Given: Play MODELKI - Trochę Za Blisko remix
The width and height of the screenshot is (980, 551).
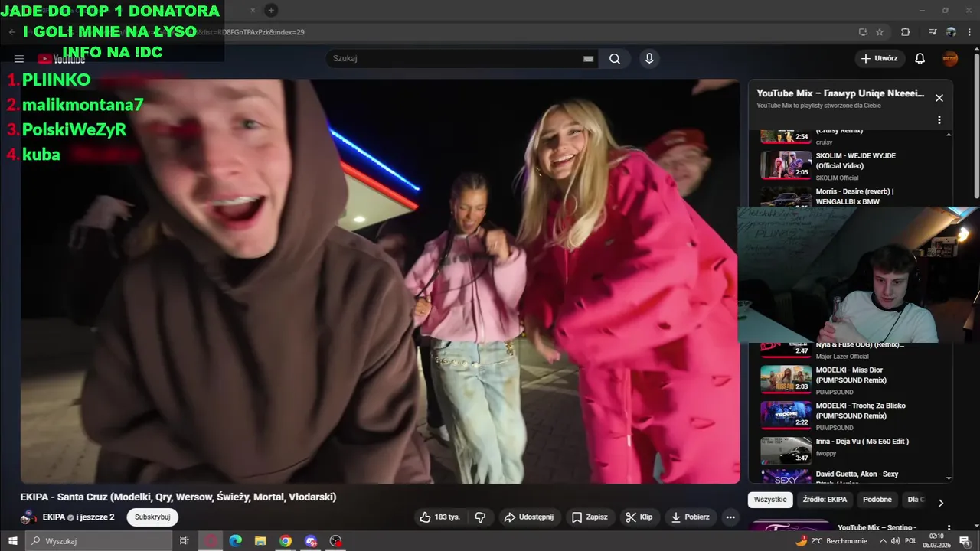Looking at the screenshot, I should (x=853, y=416).
